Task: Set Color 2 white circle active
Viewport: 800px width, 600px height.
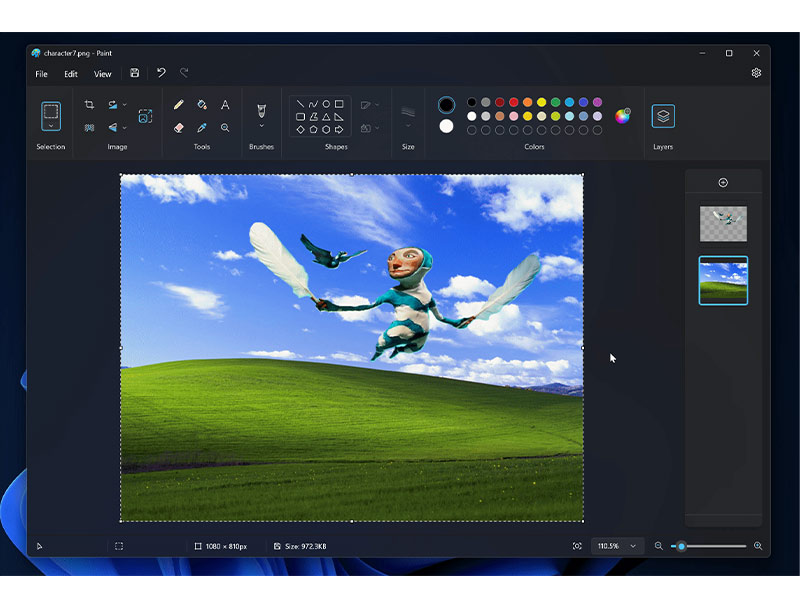Action: (x=446, y=126)
